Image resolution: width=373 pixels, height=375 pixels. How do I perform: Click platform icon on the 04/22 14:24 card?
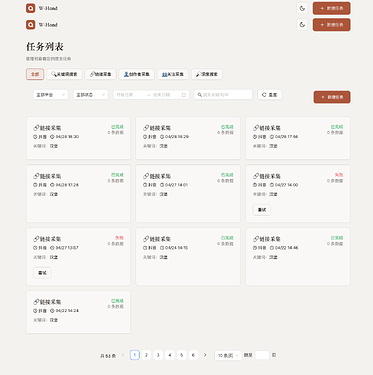pos(35,311)
